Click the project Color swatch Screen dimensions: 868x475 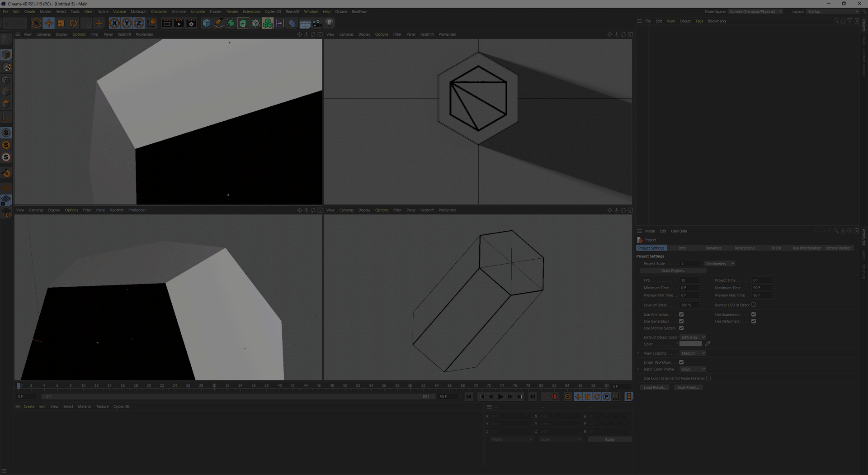point(690,344)
